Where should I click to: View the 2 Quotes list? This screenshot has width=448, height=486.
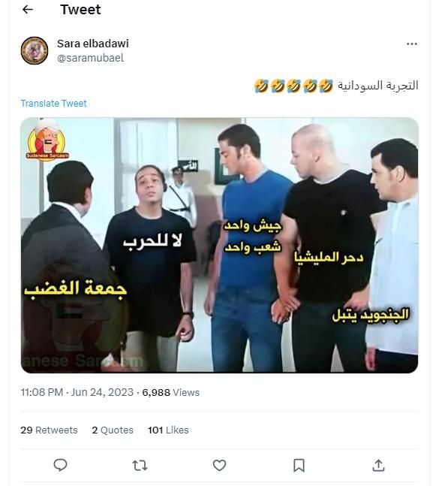click(x=113, y=430)
